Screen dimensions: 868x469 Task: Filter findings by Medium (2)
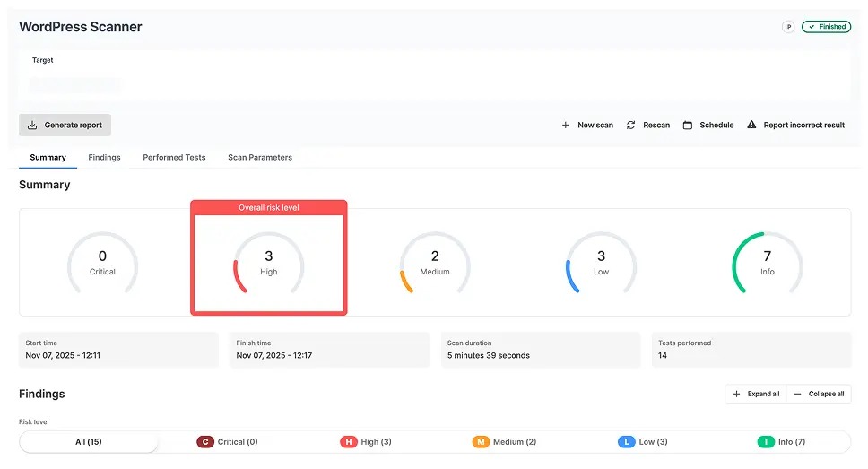(504, 442)
